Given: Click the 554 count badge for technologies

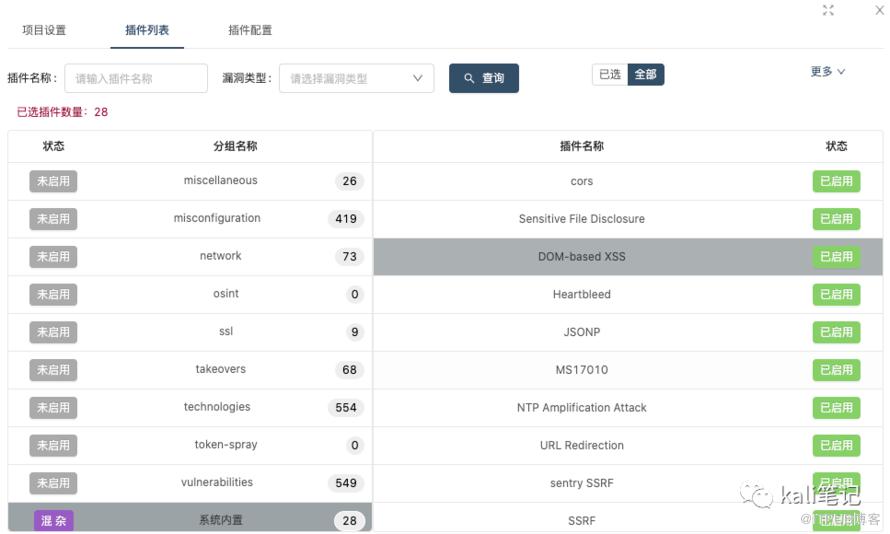Looking at the screenshot, I should click(346, 408).
